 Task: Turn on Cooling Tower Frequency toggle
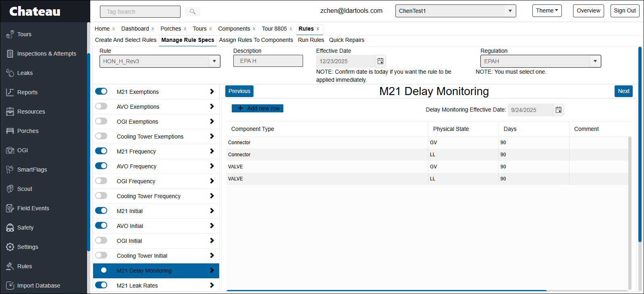101,196
